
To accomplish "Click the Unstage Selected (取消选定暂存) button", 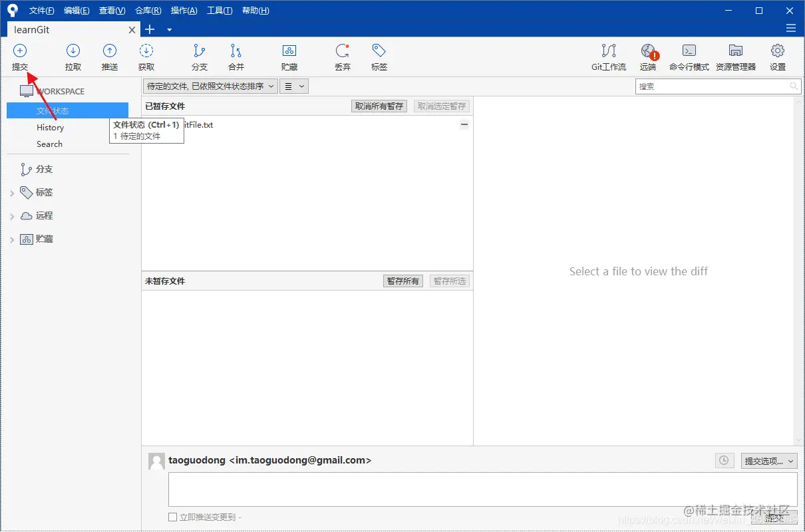I will click(442, 106).
